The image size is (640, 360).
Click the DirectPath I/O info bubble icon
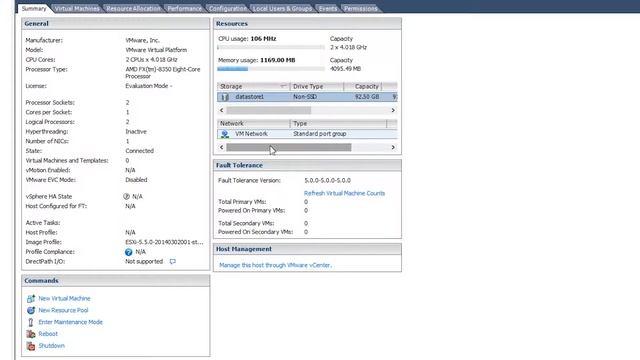point(173,262)
